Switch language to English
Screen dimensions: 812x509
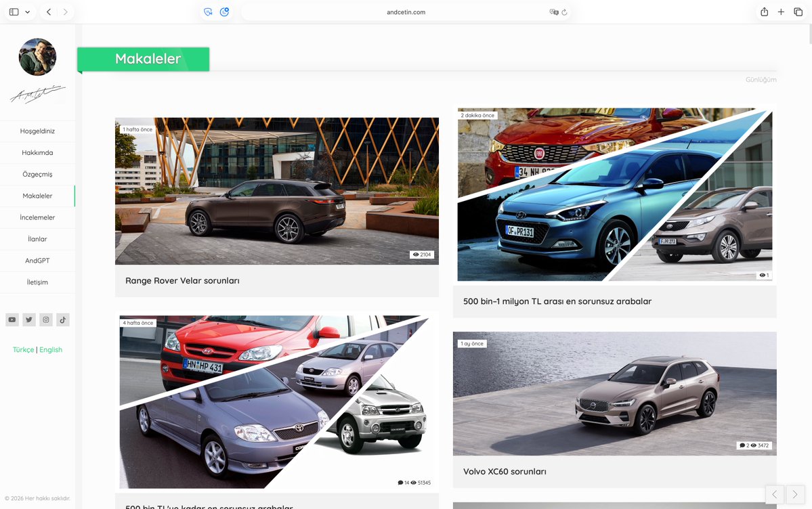(x=51, y=349)
